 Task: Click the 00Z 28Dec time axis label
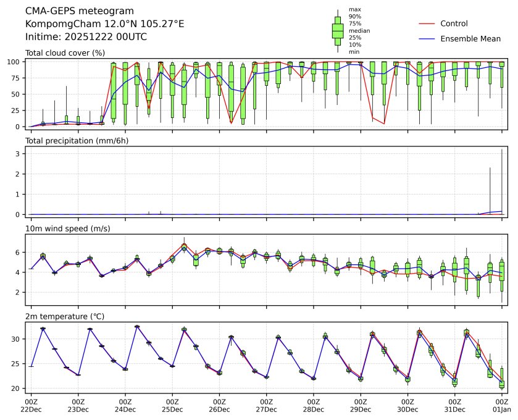click(x=313, y=405)
